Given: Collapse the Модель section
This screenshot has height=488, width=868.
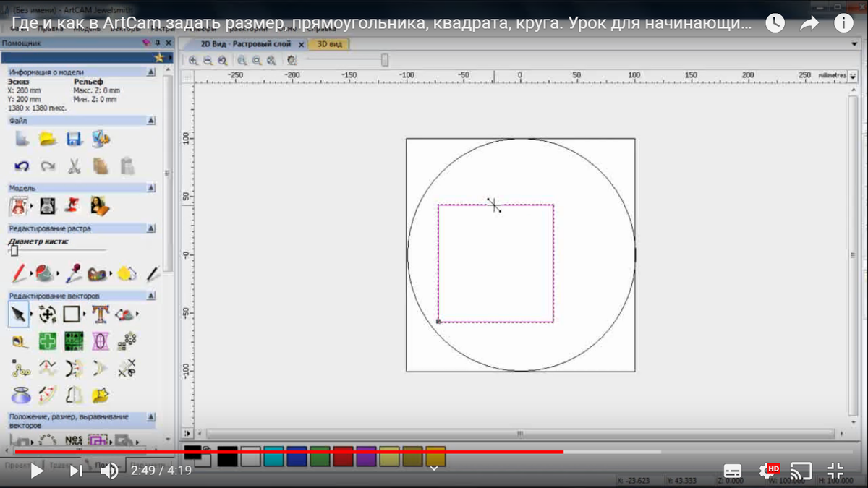Looking at the screenshot, I should pyautogui.click(x=150, y=188).
